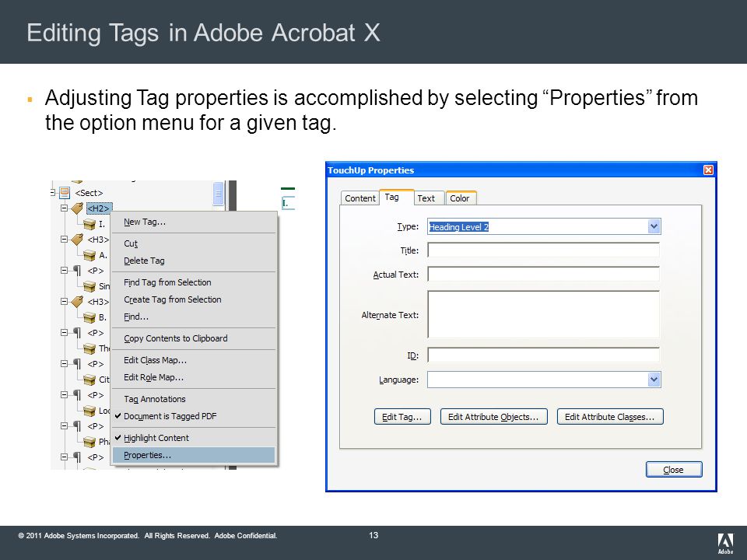This screenshot has width=747, height=560.
Task: Click 'Edit Attribute Classes...' button
Action: tap(610, 417)
